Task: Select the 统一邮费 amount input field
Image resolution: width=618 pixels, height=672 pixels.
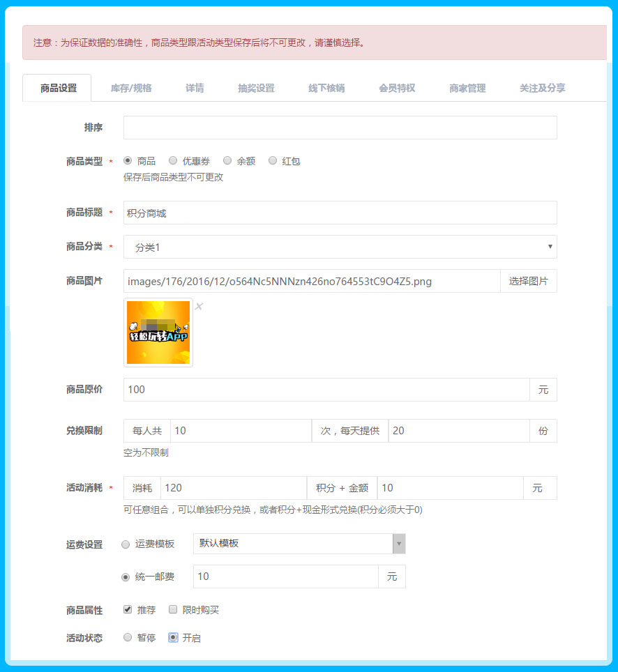Action: click(285, 576)
